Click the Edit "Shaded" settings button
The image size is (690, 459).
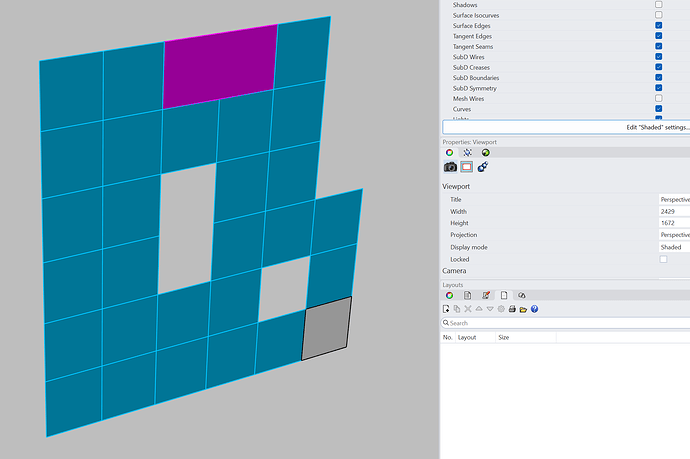click(566, 127)
